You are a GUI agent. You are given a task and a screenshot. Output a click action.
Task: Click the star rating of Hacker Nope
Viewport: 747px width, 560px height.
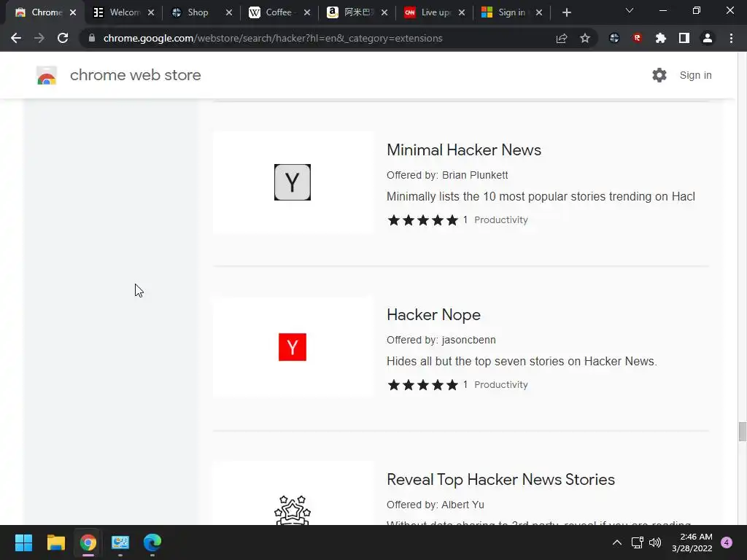(x=423, y=385)
